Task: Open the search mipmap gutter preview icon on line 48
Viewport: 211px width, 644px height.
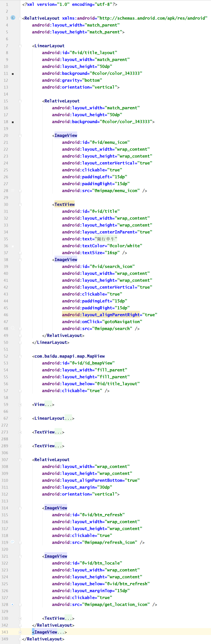Action: (x=13, y=328)
